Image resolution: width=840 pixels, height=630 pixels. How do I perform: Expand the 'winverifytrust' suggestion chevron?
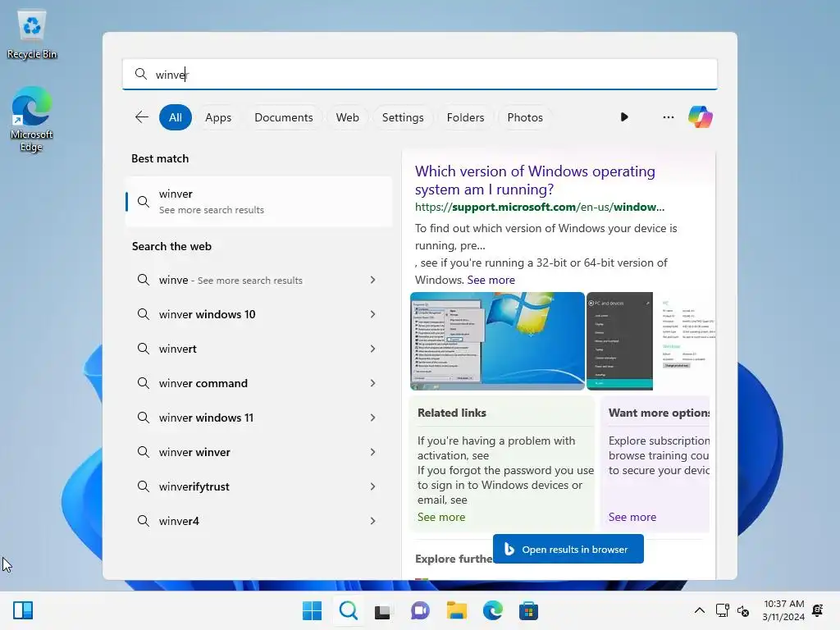(373, 486)
